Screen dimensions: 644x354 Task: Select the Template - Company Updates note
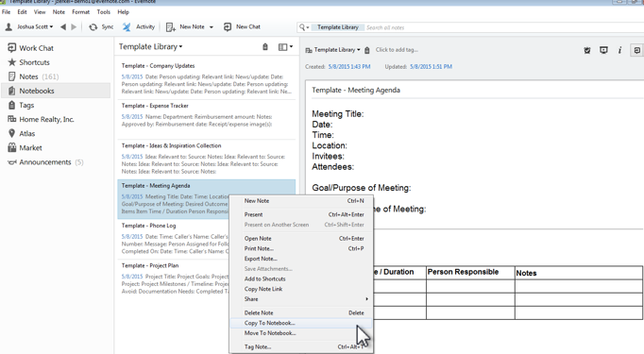206,78
